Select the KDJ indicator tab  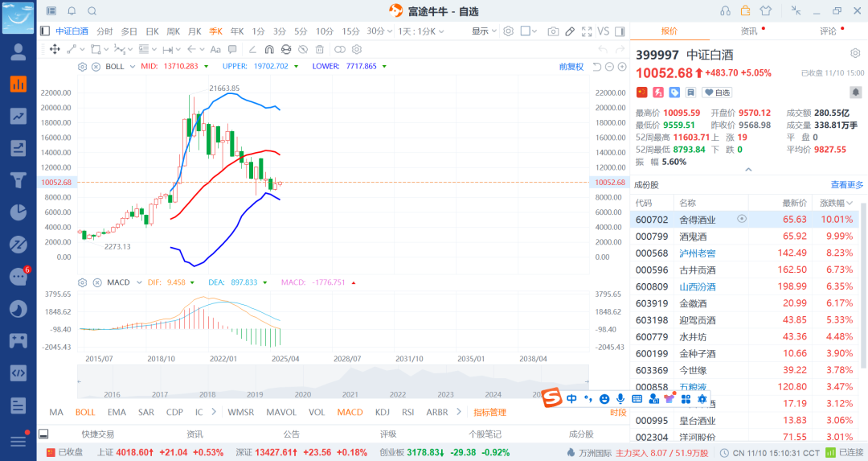click(x=383, y=412)
